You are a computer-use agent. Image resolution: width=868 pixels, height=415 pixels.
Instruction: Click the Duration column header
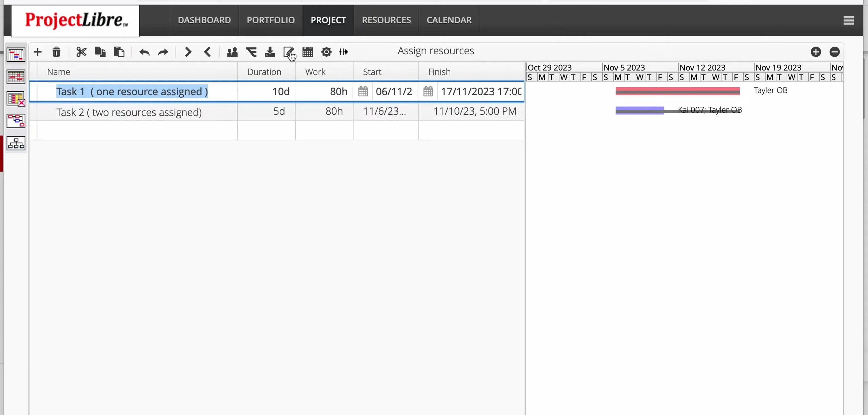tap(266, 72)
